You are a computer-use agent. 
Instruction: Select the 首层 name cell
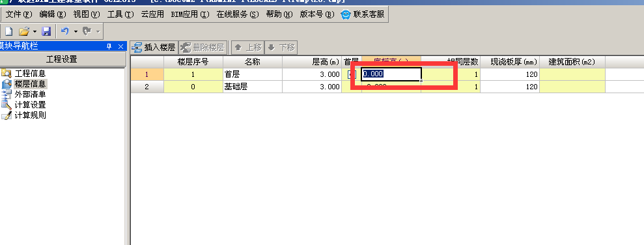[253, 74]
